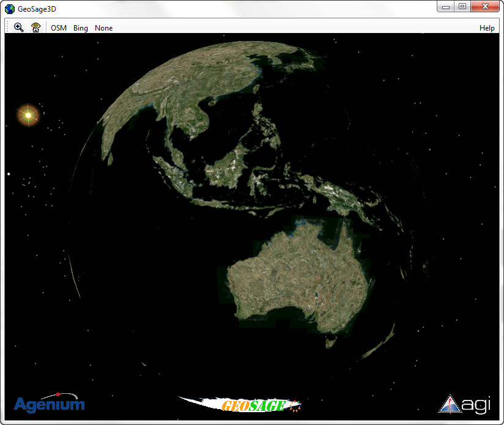
Task: Click the AGI logo
Action: 464,404
